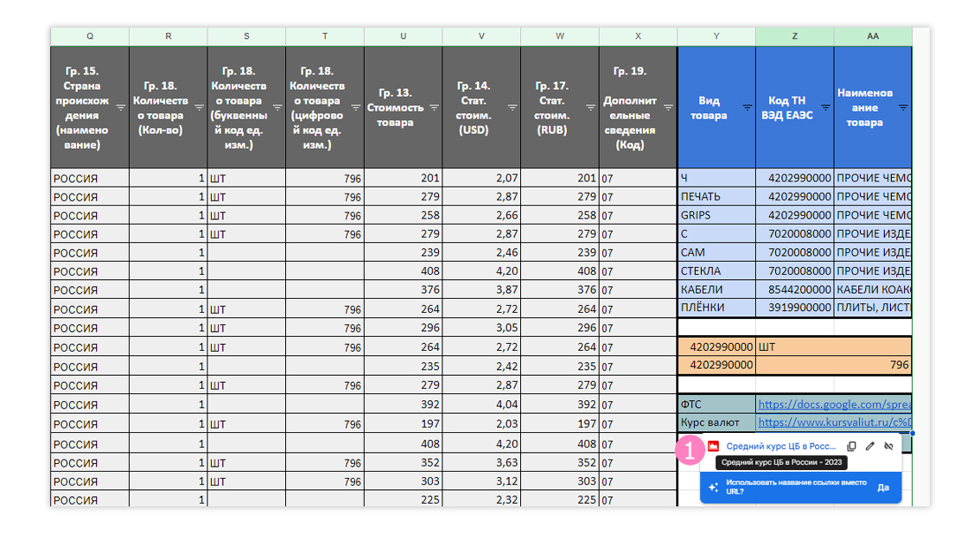Open filter for 'Количество товара (Кол-во)' column
This screenshot has height=534, width=980.
pos(199,107)
